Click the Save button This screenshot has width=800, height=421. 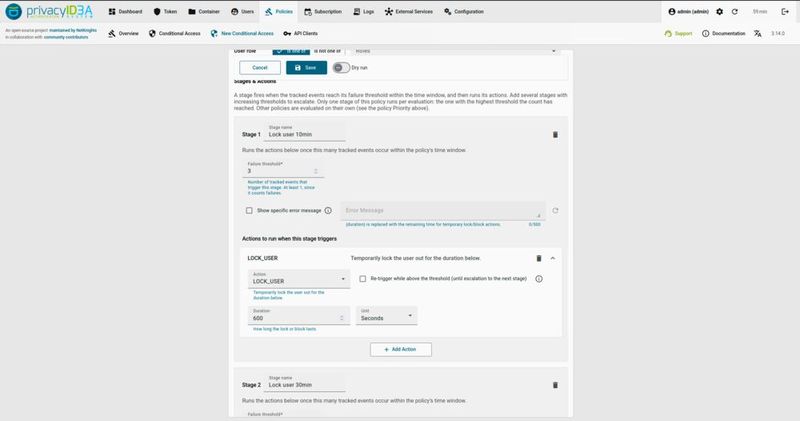point(306,67)
